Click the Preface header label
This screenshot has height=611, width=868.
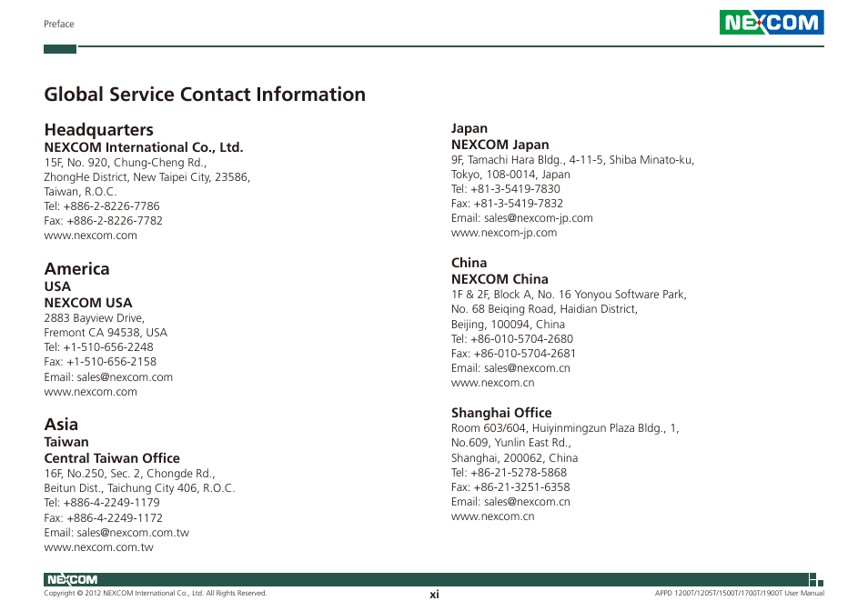58,24
